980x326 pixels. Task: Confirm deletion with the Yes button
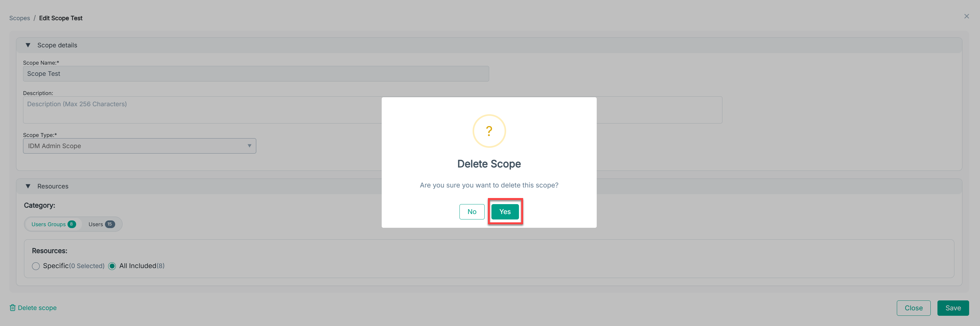point(505,211)
